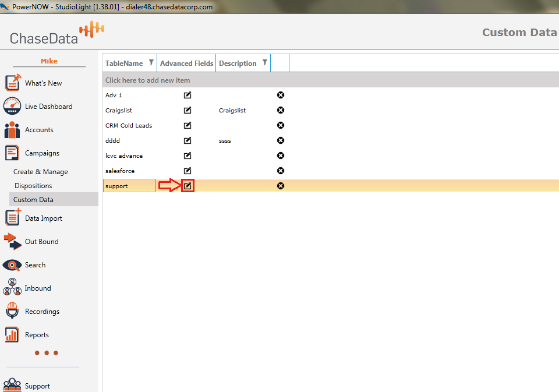Edit advanced fields for support table

pyautogui.click(x=187, y=186)
